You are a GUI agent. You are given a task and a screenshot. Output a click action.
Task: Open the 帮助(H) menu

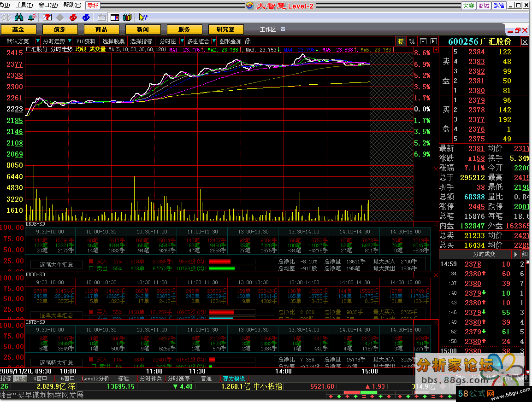(x=72, y=5)
